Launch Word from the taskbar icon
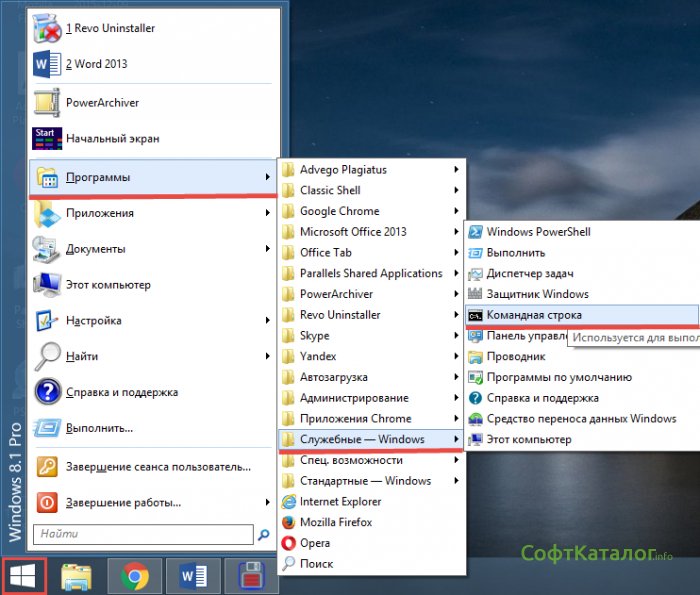Viewport: 700px width, 595px height. (191, 577)
